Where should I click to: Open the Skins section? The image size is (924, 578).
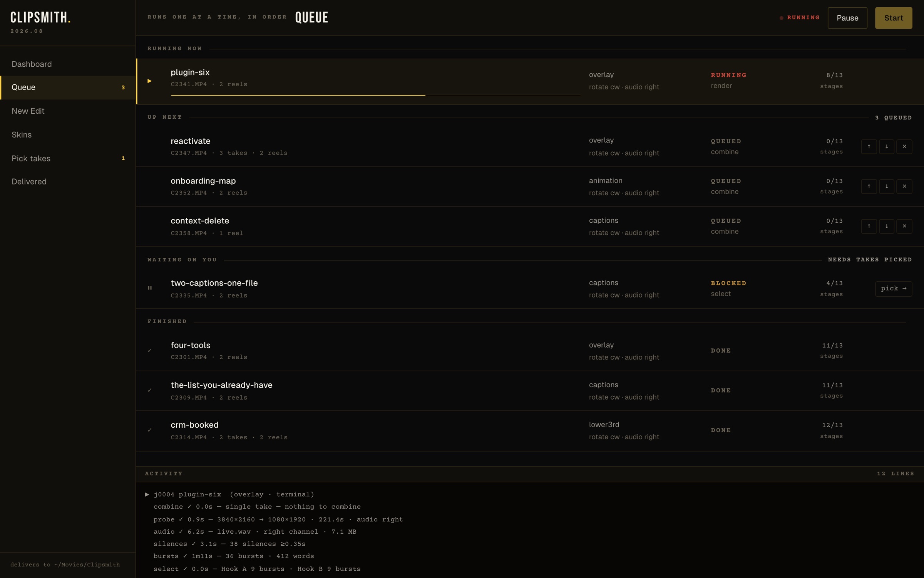(68, 135)
